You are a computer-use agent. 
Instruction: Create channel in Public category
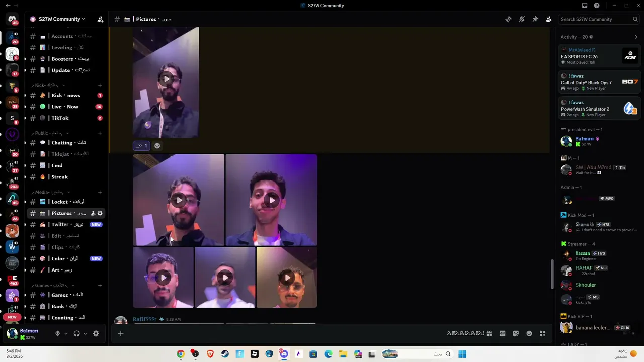100,133
